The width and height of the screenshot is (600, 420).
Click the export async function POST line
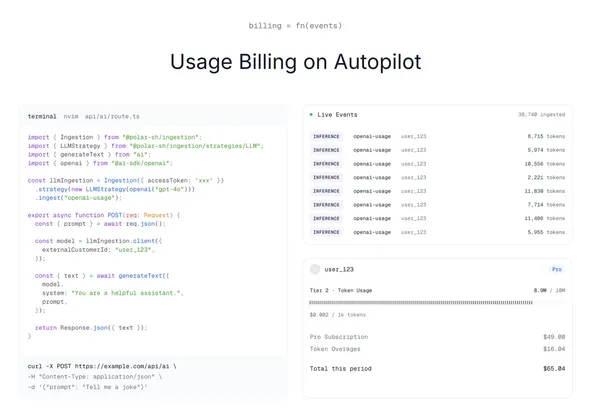104,215
